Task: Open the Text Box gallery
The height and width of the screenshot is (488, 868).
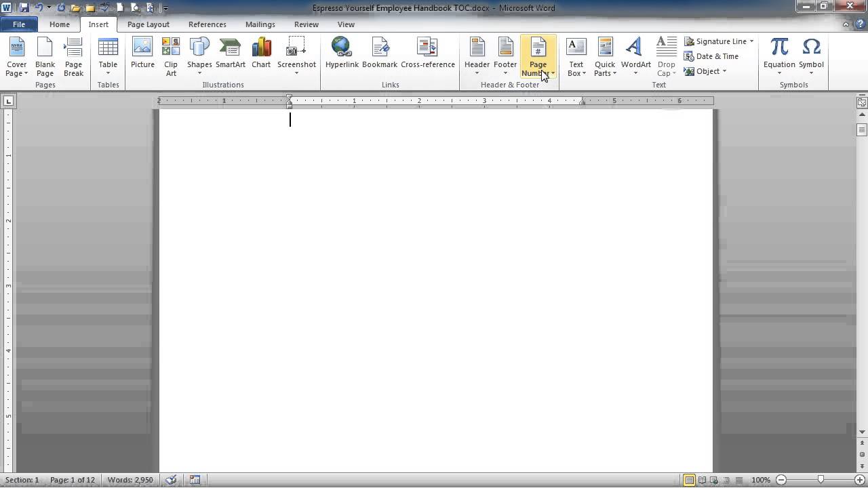Action: (x=576, y=57)
